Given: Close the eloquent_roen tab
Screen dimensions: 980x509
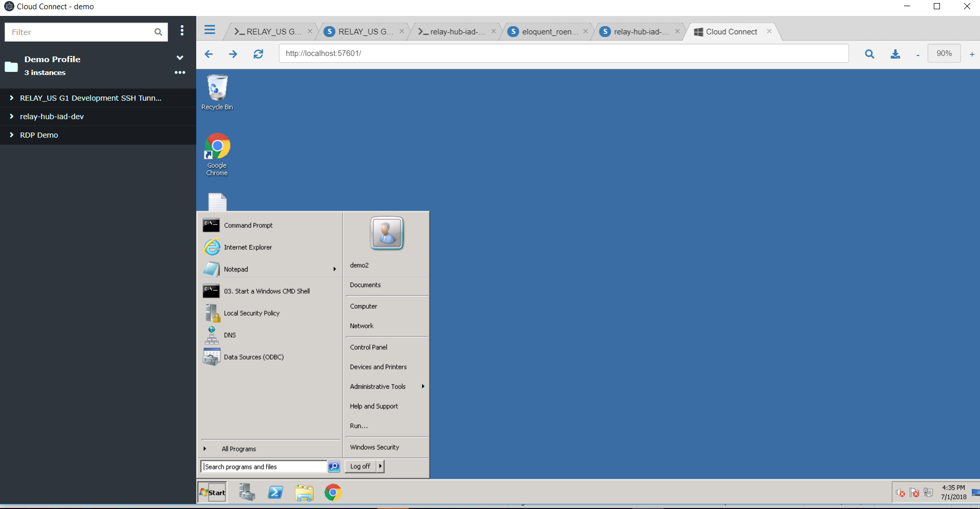Looking at the screenshot, I should pos(585,31).
